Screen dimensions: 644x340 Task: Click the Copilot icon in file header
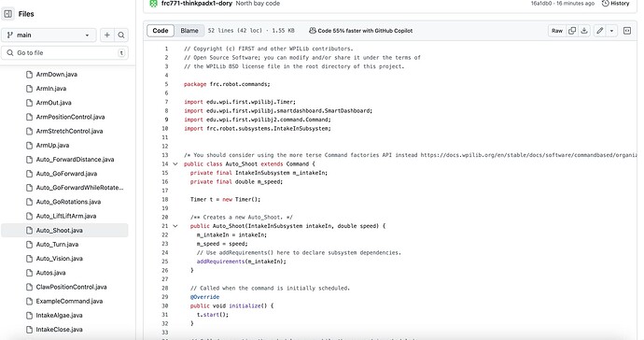(x=313, y=31)
